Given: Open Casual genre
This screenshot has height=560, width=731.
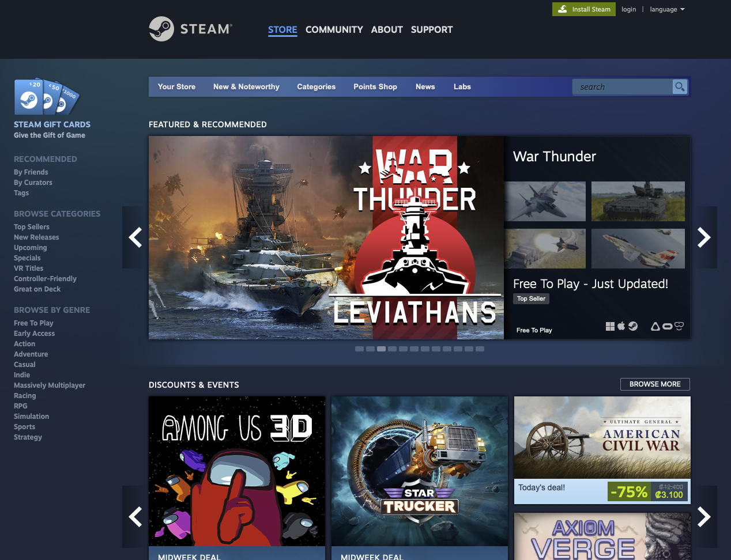Looking at the screenshot, I should (x=25, y=365).
